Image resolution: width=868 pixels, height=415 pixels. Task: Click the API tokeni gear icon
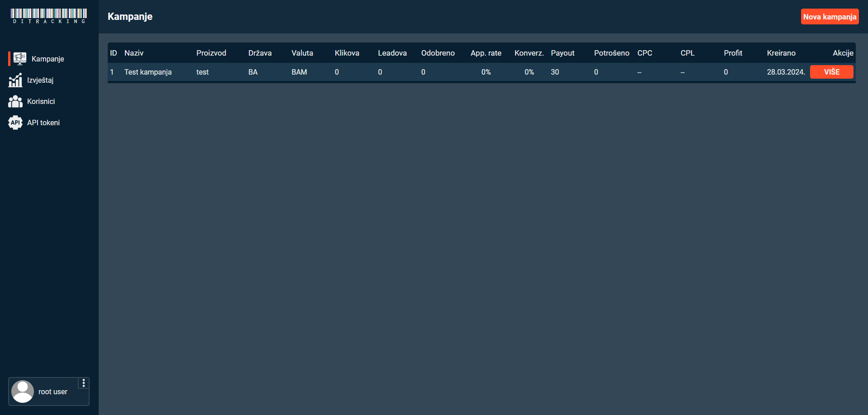tap(15, 123)
